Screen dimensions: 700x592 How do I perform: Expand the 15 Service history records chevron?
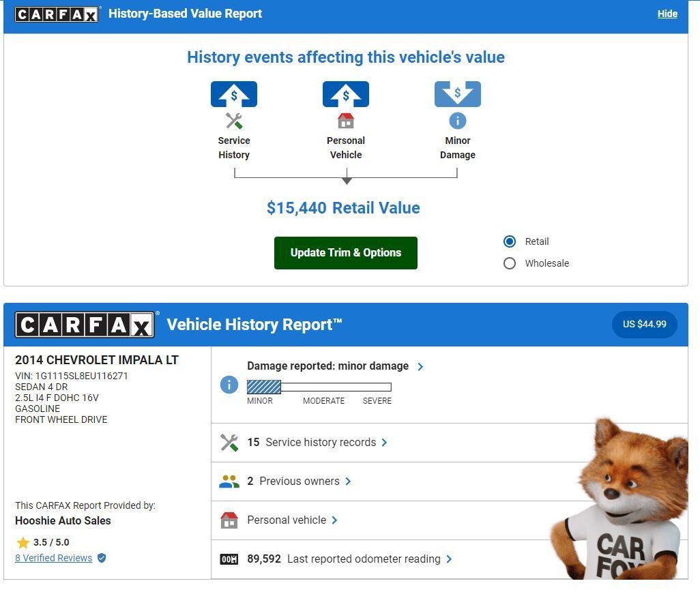(x=384, y=443)
